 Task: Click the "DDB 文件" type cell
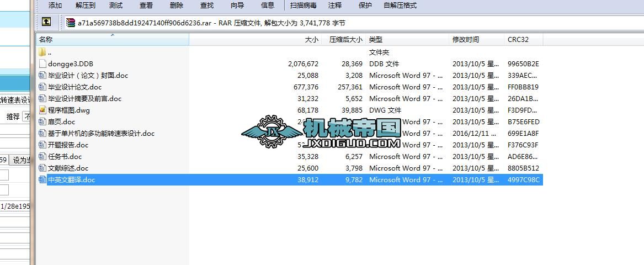(x=384, y=63)
